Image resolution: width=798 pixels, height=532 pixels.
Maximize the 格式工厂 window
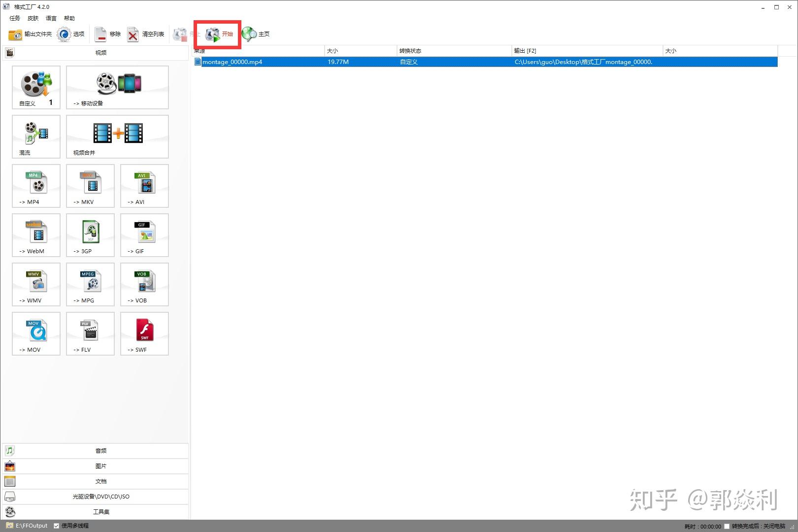776,7
